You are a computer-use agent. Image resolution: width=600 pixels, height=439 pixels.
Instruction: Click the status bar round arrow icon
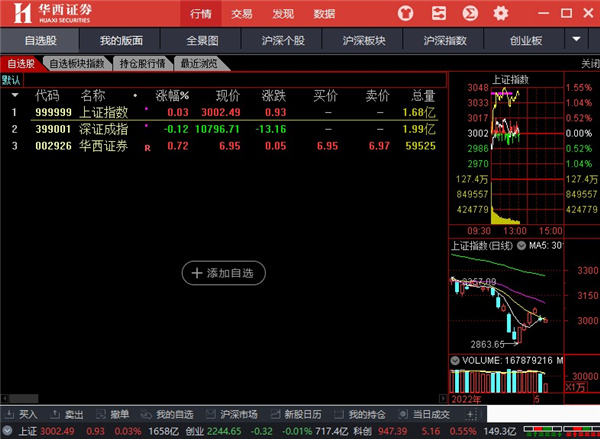(x=7, y=431)
